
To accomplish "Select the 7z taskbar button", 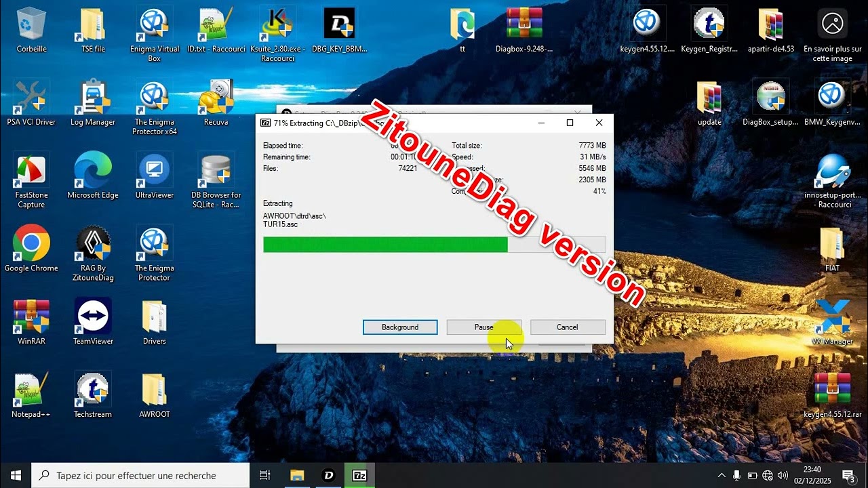I will 359,475.
